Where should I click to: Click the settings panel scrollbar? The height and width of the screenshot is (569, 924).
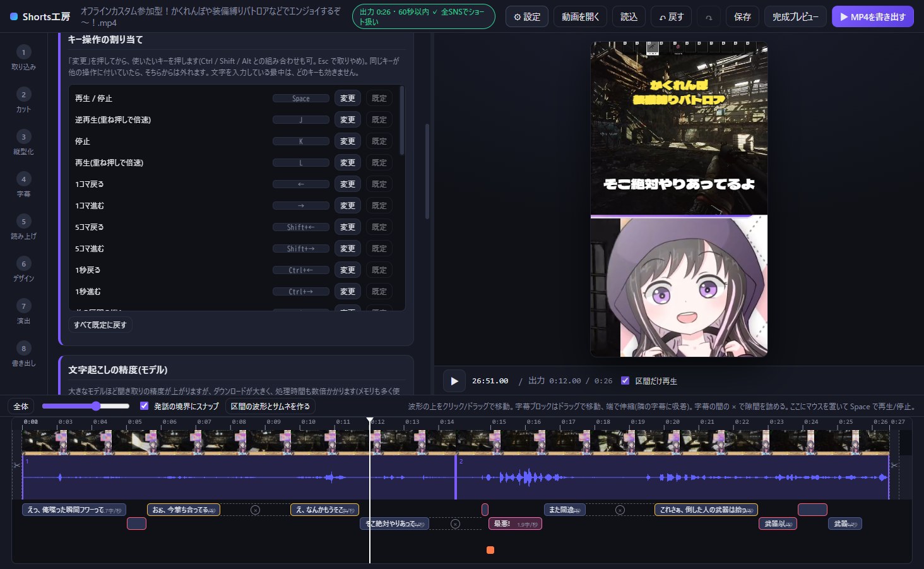pos(427,171)
